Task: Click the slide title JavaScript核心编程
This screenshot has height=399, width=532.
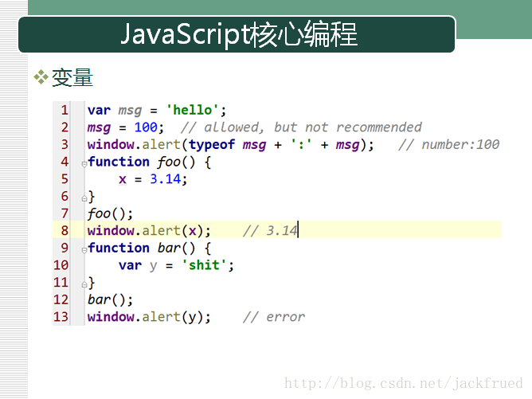Action: [239, 34]
